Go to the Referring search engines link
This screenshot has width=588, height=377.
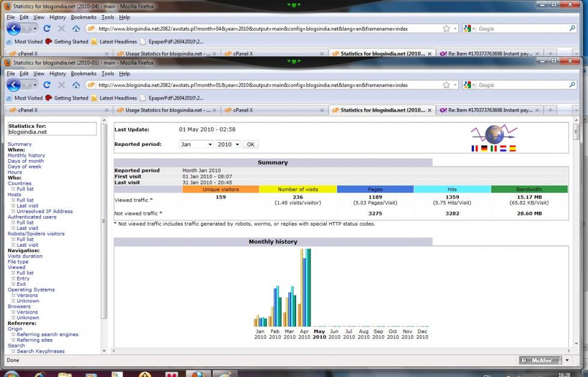pos(47,334)
